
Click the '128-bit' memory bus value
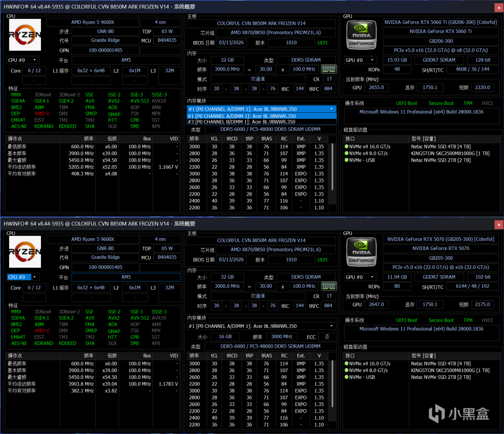483,60
